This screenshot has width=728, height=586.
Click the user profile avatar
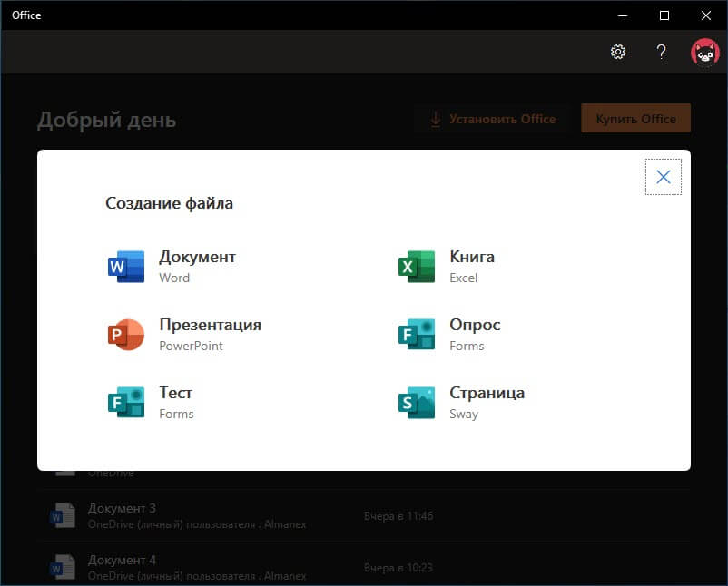coord(704,52)
